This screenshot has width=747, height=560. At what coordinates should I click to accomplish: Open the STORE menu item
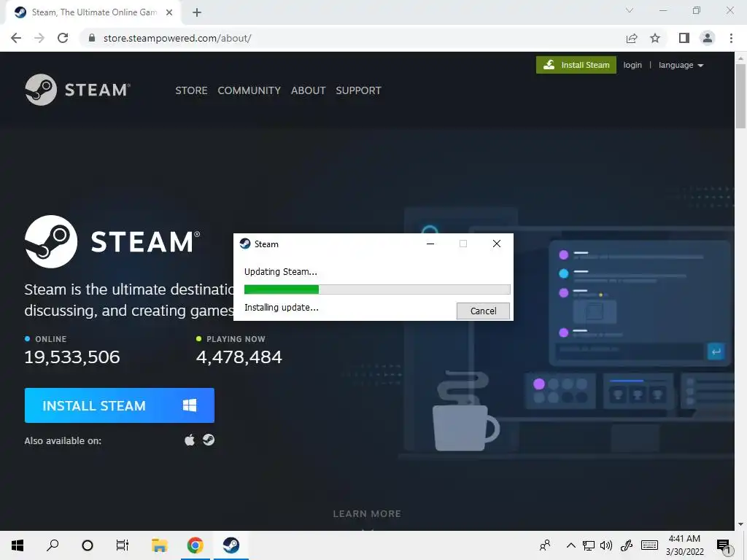(x=191, y=90)
